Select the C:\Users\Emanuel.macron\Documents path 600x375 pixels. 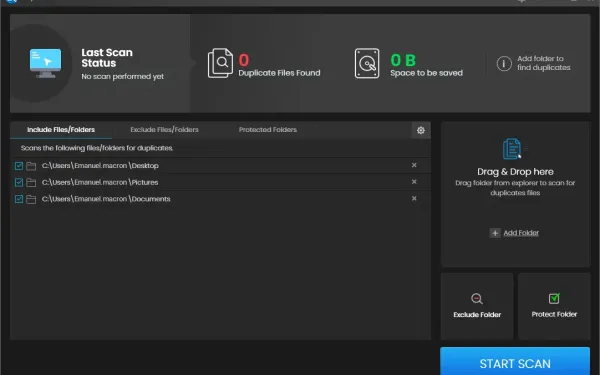click(x=106, y=199)
